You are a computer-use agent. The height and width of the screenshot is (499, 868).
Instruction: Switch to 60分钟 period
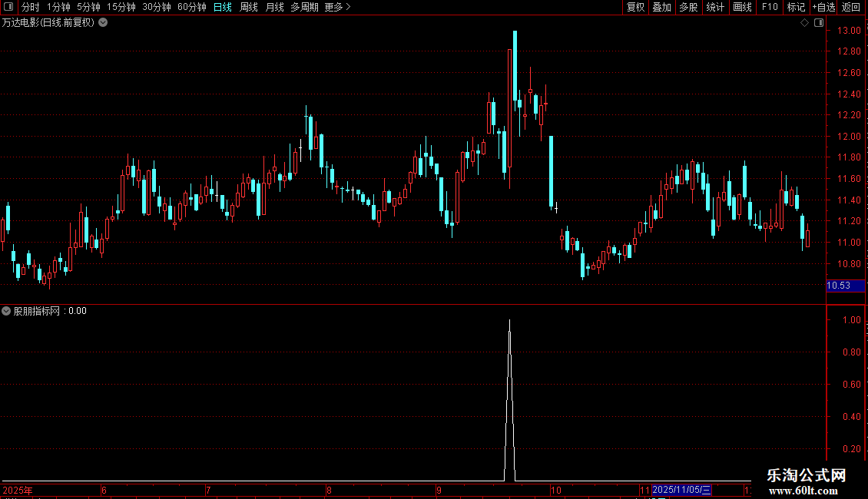tap(192, 7)
